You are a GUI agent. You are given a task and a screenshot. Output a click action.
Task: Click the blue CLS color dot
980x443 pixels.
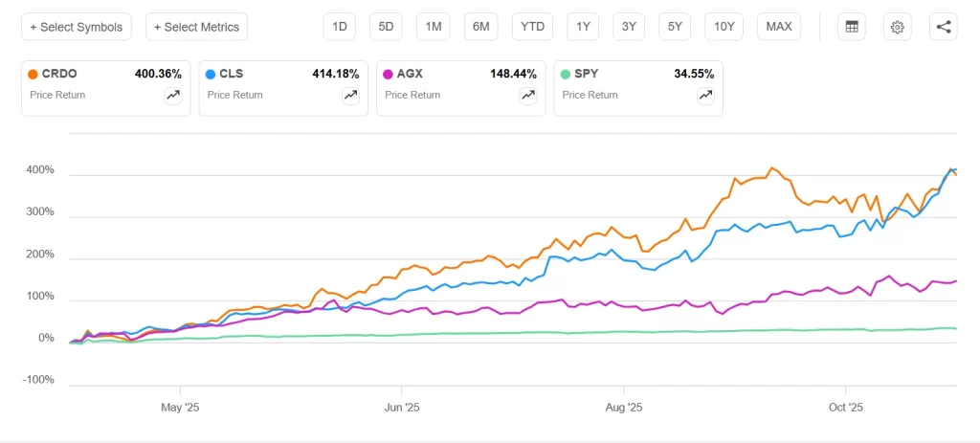click(x=211, y=74)
